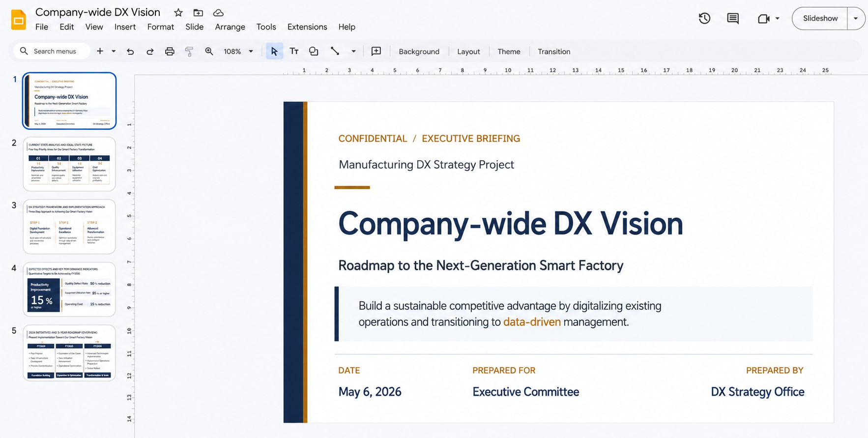Rename the document title Company-wide DX Vision
Viewport: 868px width, 438px height.
coord(98,12)
